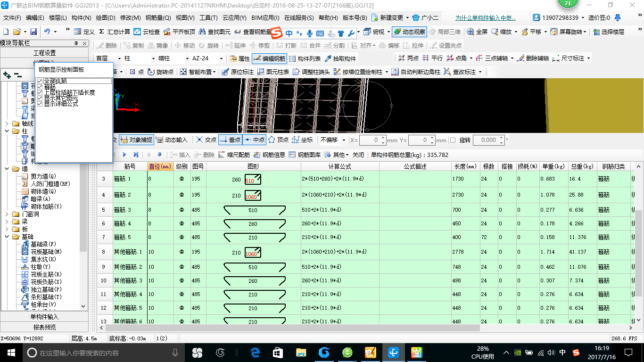Check the 旋转 rotation checkbox
Image resolution: width=644 pixels, height=362 pixels.
tap(453, 140)
